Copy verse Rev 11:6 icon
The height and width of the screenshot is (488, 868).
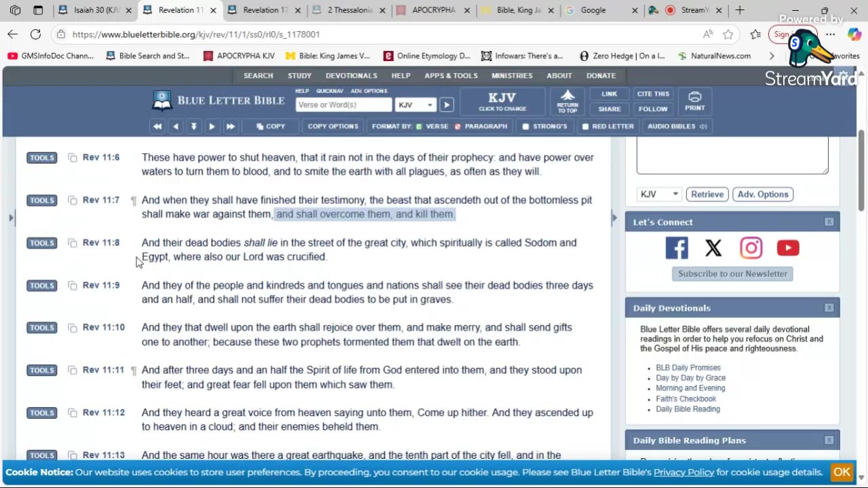[x=73, y=158]
